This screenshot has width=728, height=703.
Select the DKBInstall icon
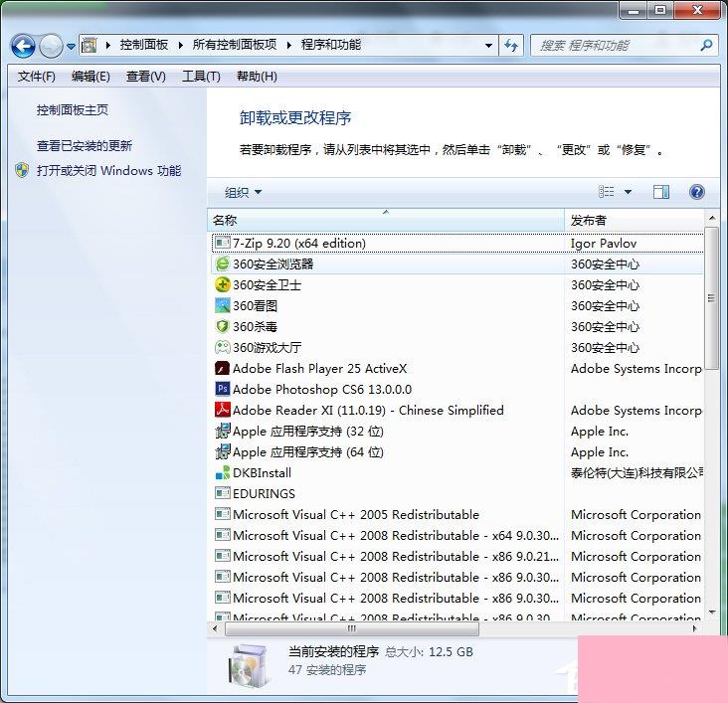[223, 472]
